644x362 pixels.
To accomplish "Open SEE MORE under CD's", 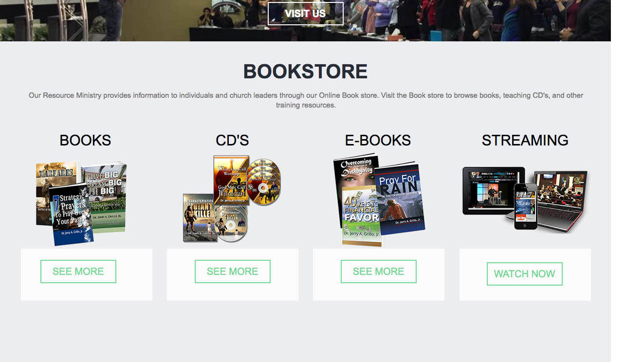I will point(233,271).
